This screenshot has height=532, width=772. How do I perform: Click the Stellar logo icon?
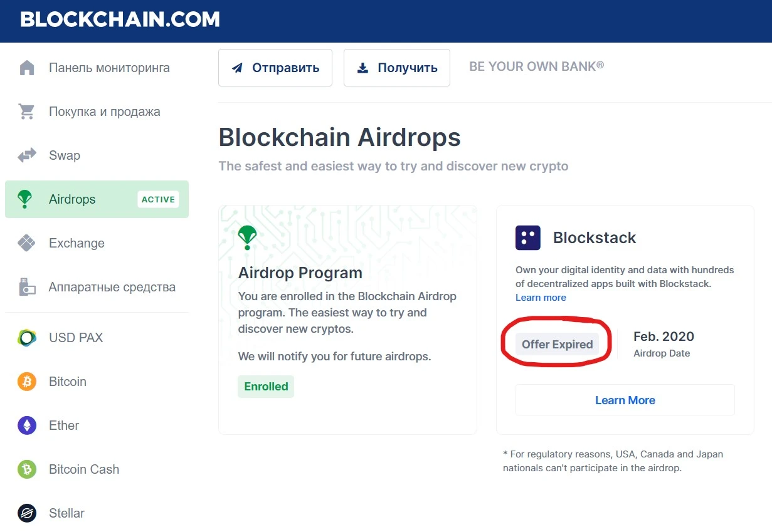point(27,513)
